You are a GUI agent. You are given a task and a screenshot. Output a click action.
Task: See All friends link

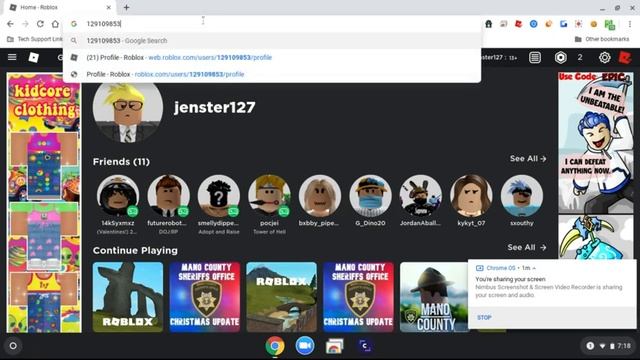[528, 159]
